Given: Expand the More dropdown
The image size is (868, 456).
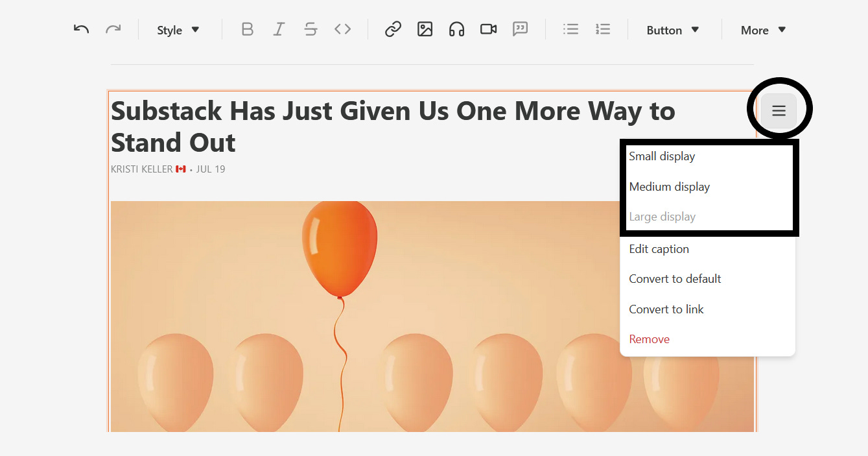Looking at the screenshot, I should pos(763,30).
